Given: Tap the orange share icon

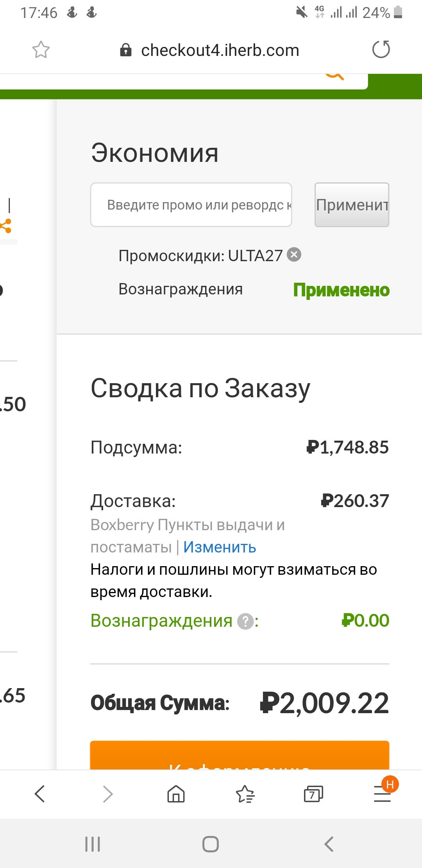Looking at the screenshot, I should [6, 226].
